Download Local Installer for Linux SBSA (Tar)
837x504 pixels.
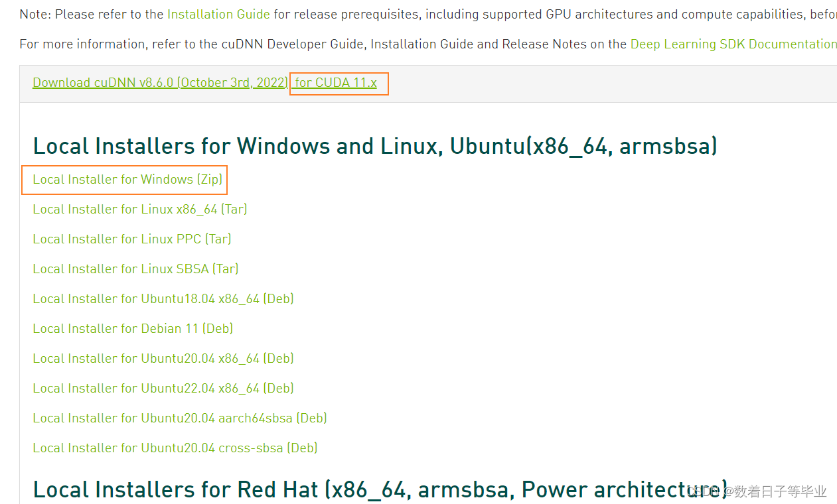135,269
